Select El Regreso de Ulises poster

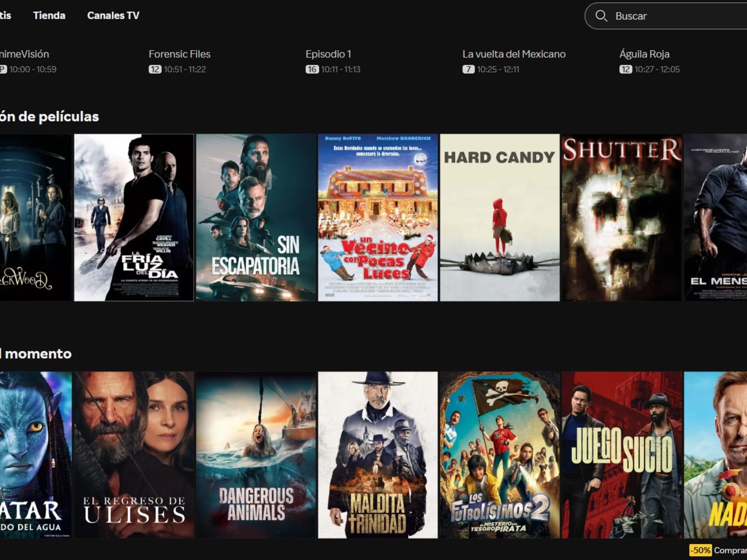pyautogui.click(x=134, y=455)
